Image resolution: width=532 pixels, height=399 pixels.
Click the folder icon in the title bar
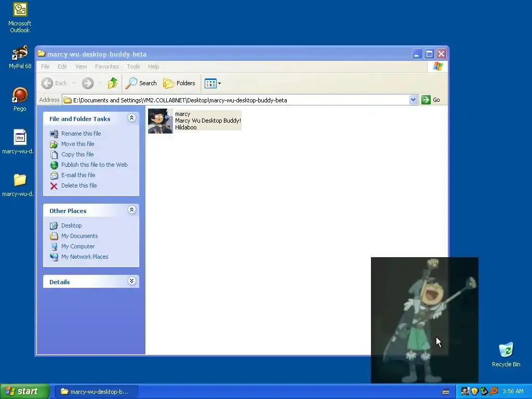click(x=42, y=54)
